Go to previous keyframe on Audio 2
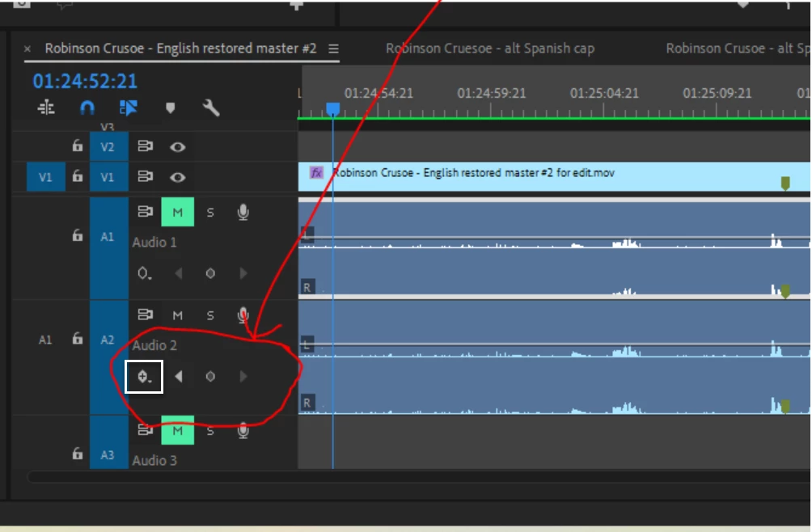812x532 pixels. click(x=179, y=376)
